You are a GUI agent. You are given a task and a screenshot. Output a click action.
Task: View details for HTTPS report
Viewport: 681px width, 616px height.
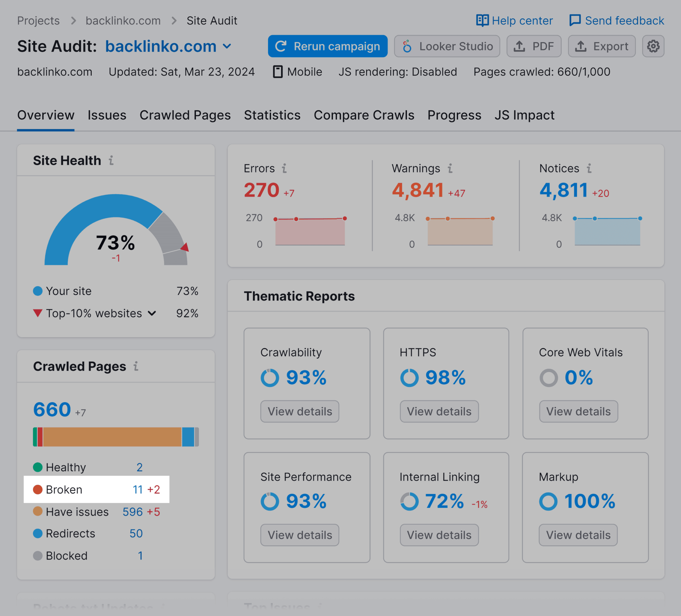click(x=439, y=411)
